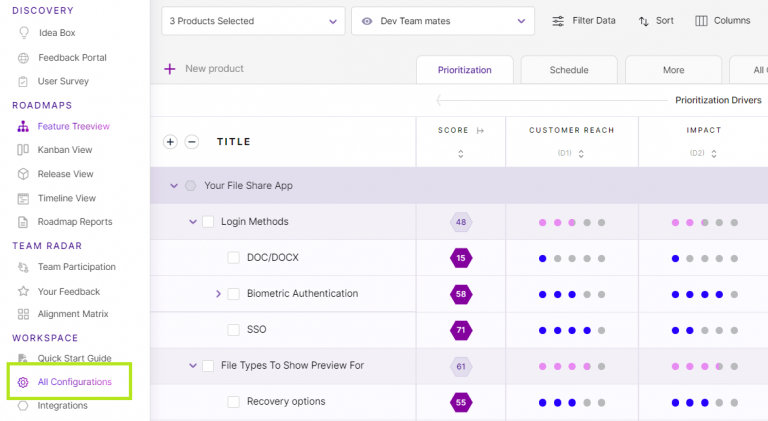This screenshot has width=768, height=421.
Task: Check the Login Methods checkbox
Action: pos(208,222)
